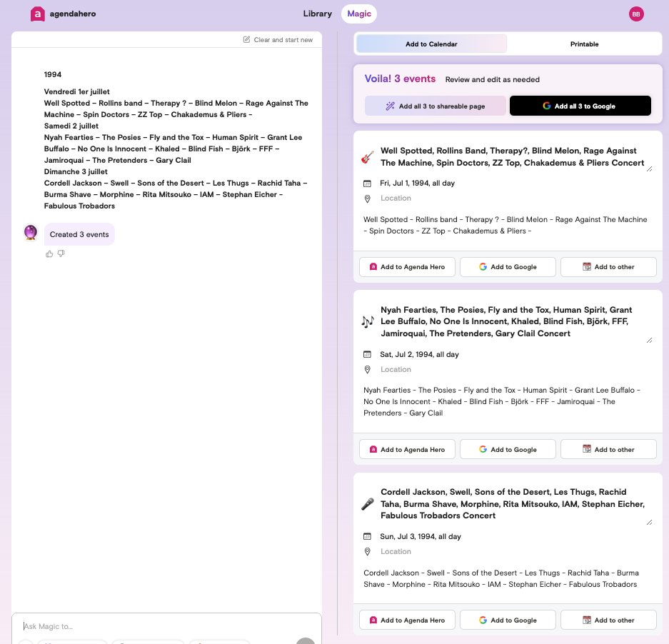This screenshot has width=669, height=644.
Task: Open the BB user avatar menu
Action: tap(635, 14)
